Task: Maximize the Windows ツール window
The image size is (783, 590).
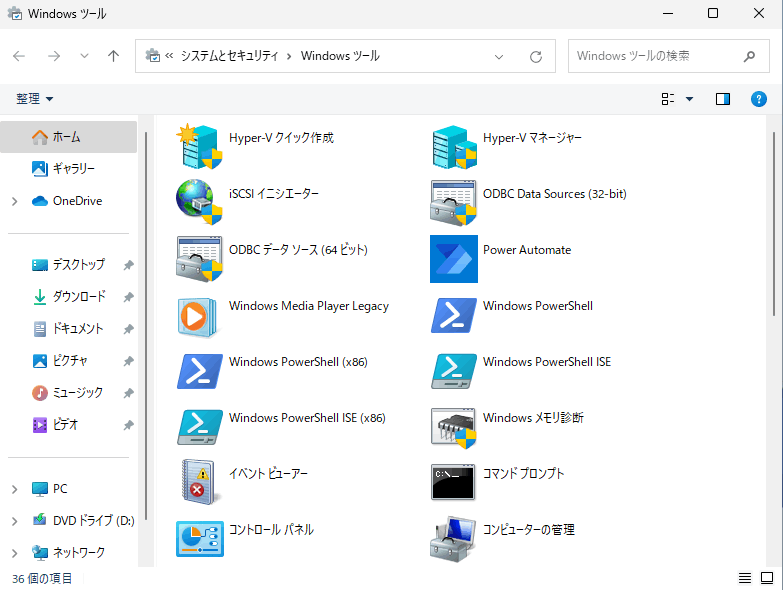Action: [713, 13]
